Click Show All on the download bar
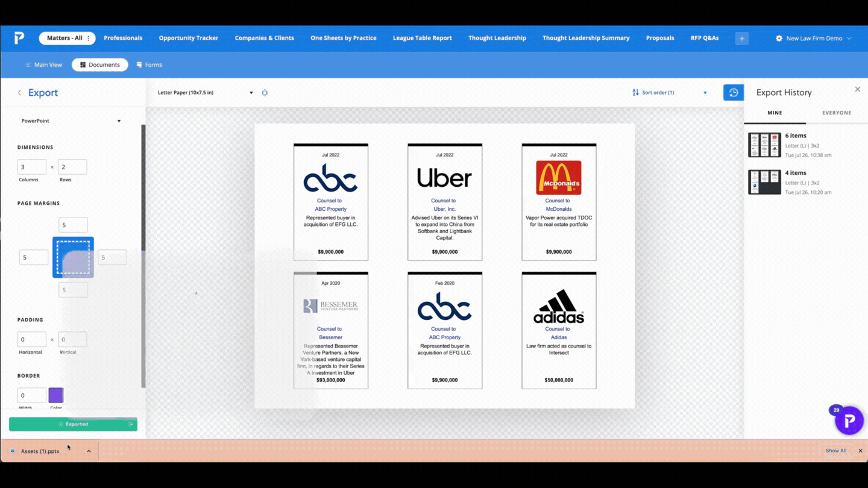Viewport: 868px width, 488px height. point(835,450)
